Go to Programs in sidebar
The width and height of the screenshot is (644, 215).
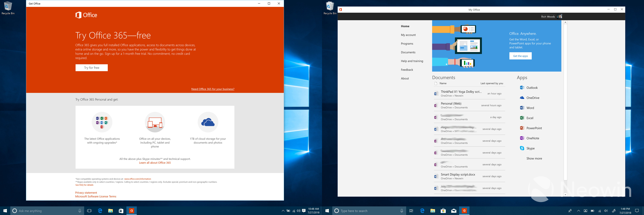(407, 44)
